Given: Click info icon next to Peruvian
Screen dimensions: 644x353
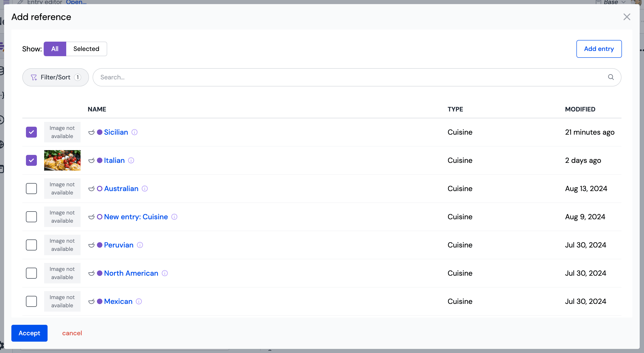Looking at the screenshot, I should [x=140, y=245].
